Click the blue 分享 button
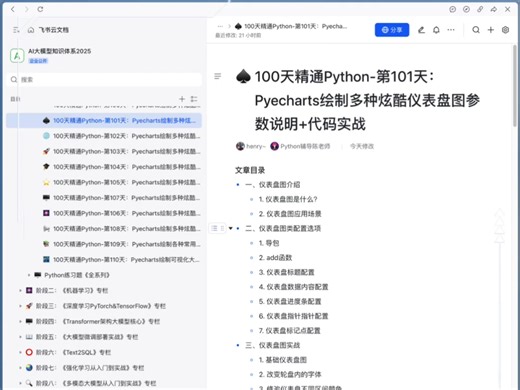Image resolution: width=520 pixels, height=390 pixels. tap(392, 30)
